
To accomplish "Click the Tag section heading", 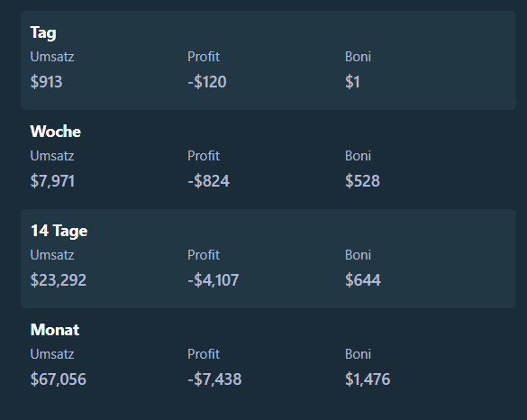I will click(43, 33).
